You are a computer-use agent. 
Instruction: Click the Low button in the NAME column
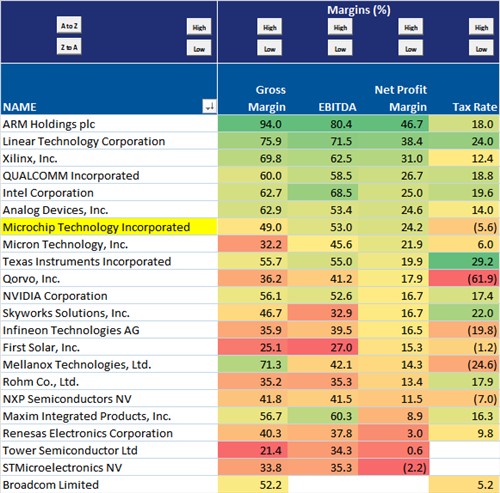pos(199,49)
